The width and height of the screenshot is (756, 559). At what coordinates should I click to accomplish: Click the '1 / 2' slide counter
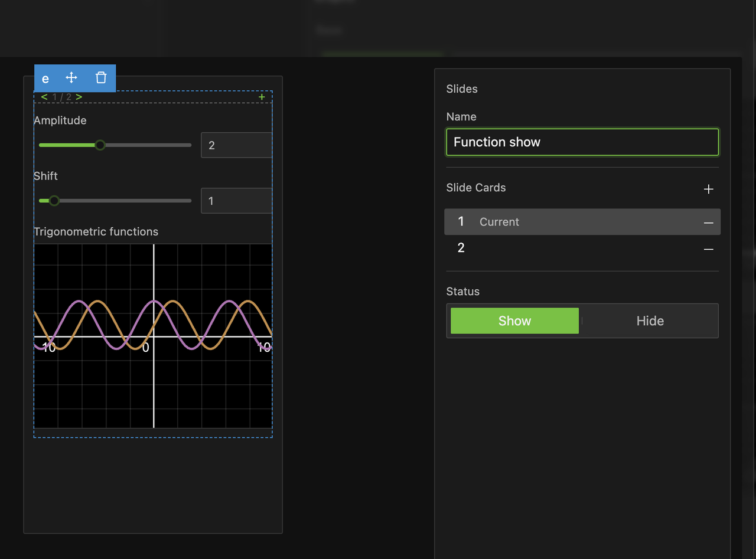[x=61, y=97]
